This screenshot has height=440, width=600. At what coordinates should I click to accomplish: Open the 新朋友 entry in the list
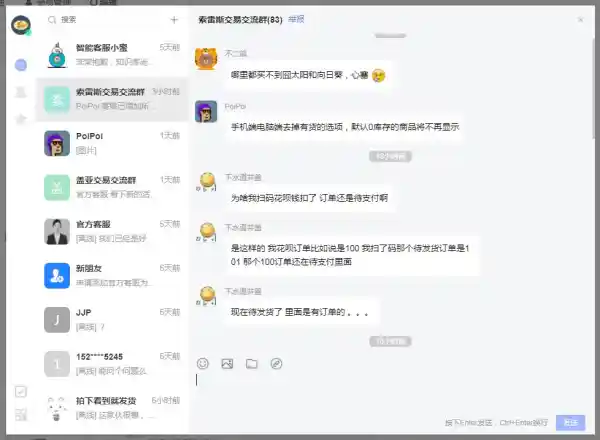tap(112, 275)
